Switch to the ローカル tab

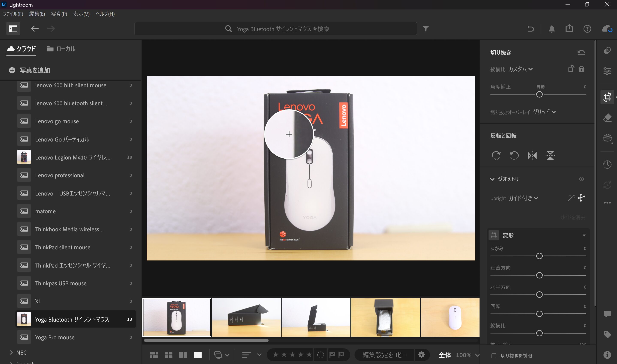(x=61, y=49)
